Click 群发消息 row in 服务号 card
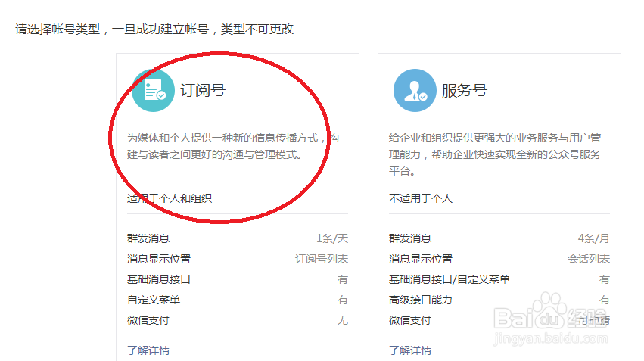Image resolution: width=644 pixels, height=361 pixels. click(x=499, y=238)
